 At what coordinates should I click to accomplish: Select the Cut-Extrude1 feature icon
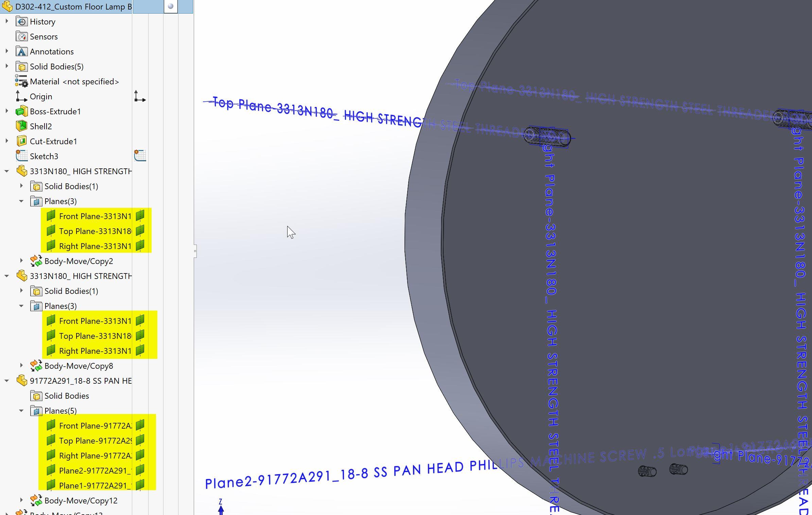22,142
